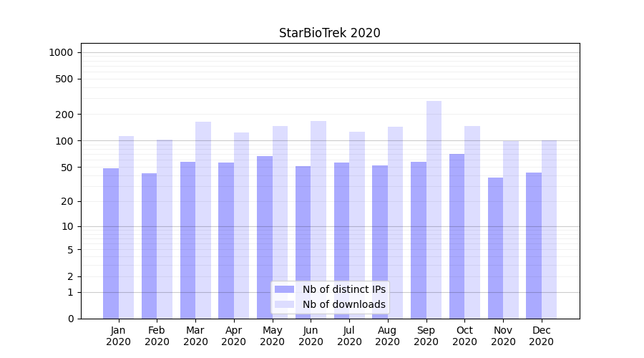
Task: Select the 'Apr 2020' x-axis label
Action: click(x=233, y=336)
